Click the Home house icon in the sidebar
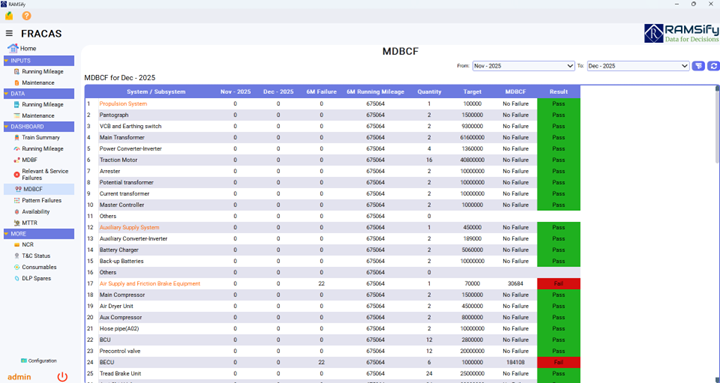 click(x=13, y=48)
